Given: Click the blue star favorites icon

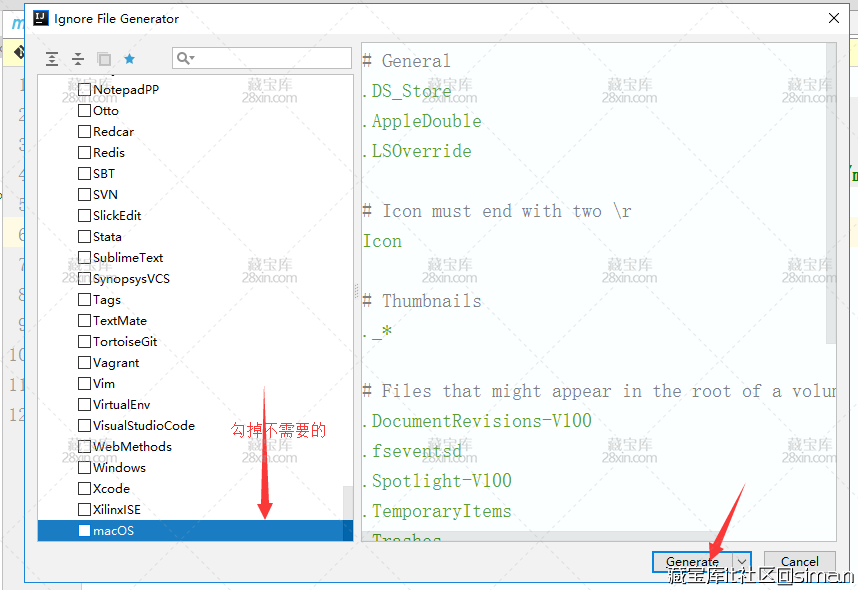Looking at the screenshot, I should 129,59.
